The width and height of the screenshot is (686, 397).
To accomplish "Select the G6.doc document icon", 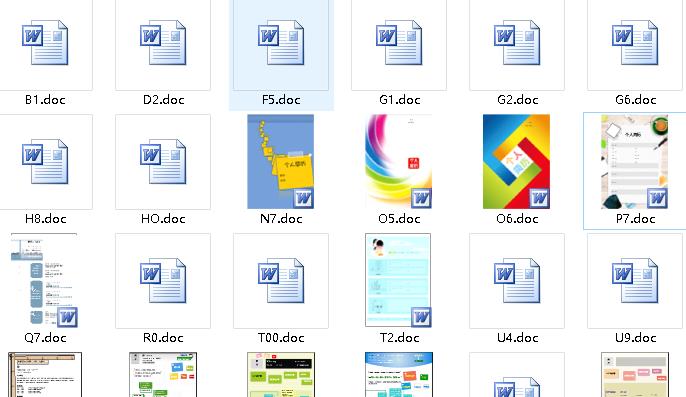I will [635, 42].
